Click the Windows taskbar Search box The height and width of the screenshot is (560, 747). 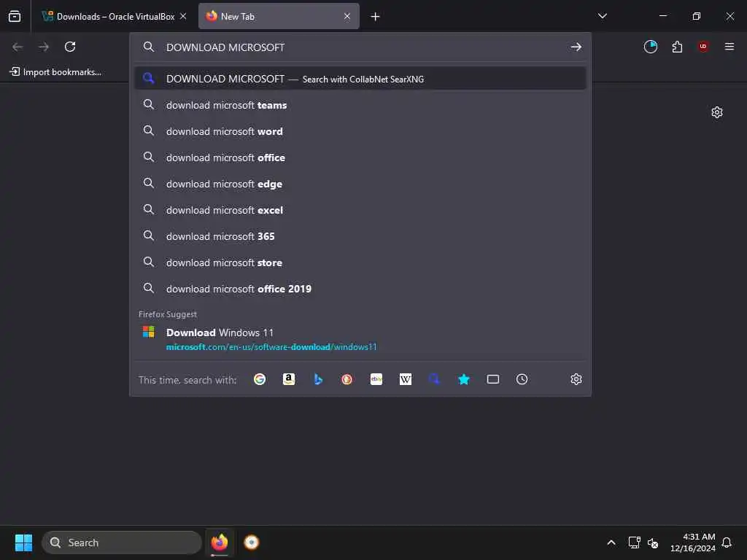pyautogui.click(x=122, y=542)
